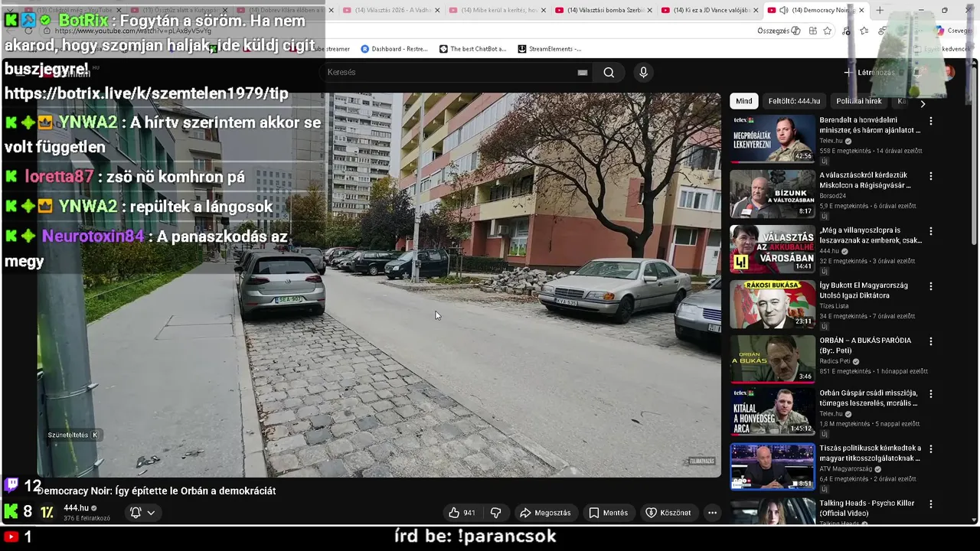Select the Mind filter chip
The height and width of the screenshot is (551, 980).
[744, 101]
